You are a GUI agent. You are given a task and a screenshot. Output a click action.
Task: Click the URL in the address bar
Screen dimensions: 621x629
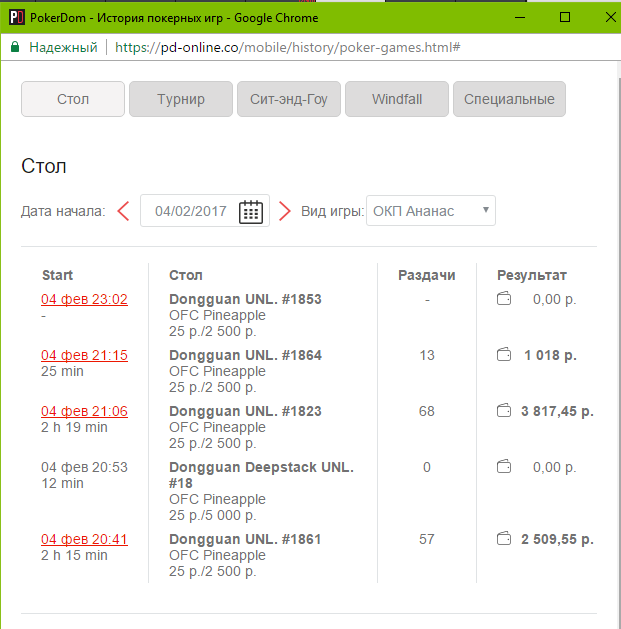pos(288,47)
